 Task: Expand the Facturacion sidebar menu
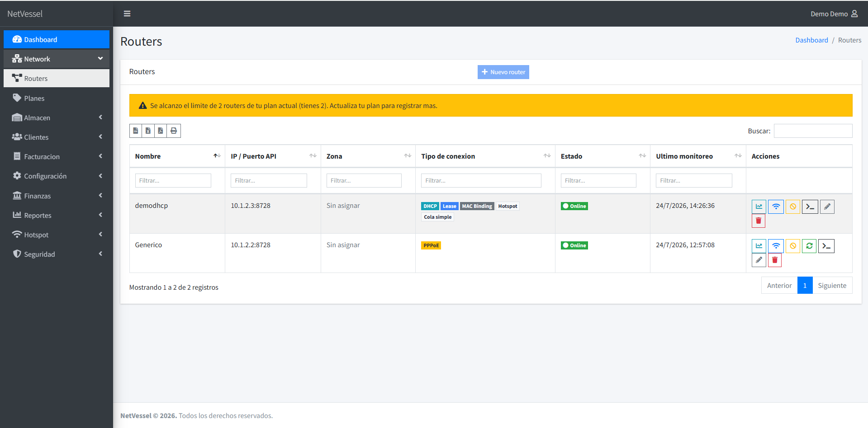[x=57, y=156]
